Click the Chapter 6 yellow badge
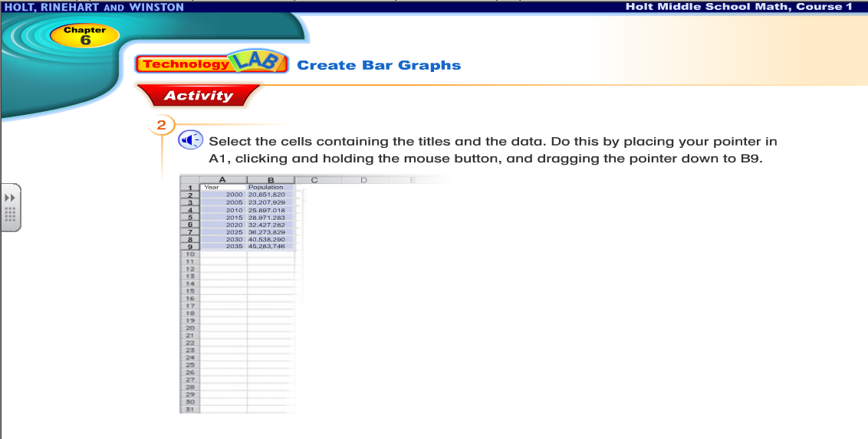Image resolution: width=868 pixels, height=439 pixels. 84,35
